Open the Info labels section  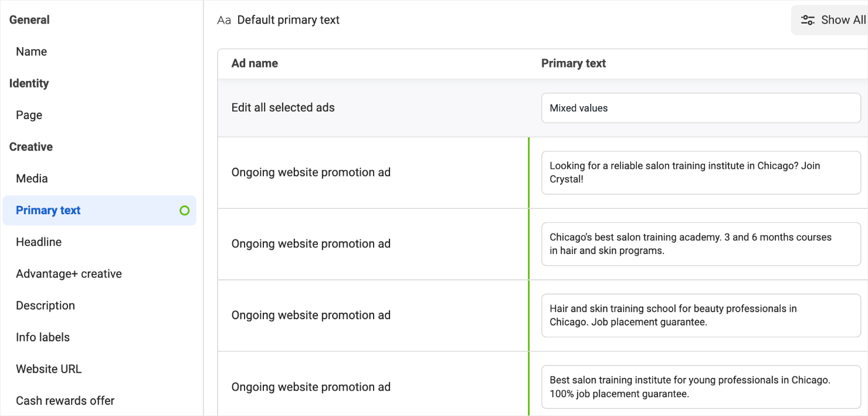click(x=43, y=337)
